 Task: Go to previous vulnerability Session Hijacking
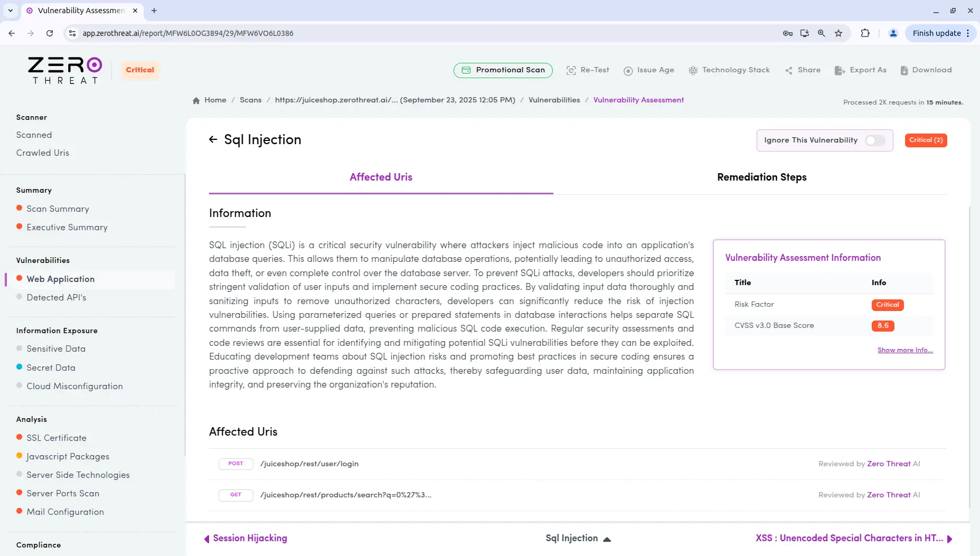[x=246, y=539]
